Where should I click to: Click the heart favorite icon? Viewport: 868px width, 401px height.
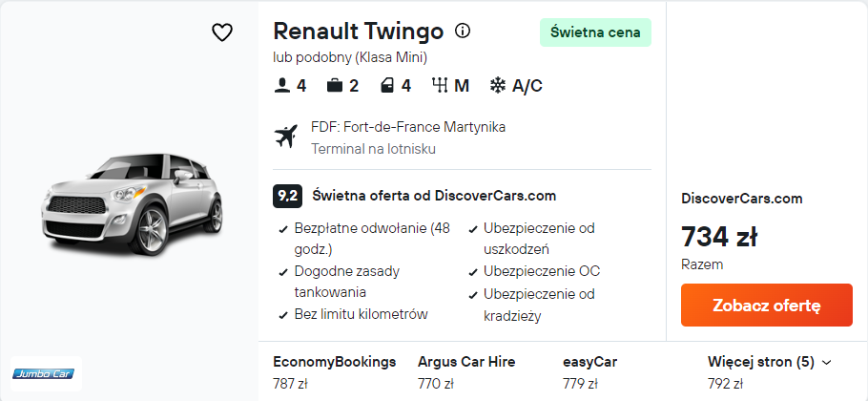pos(222,32)
